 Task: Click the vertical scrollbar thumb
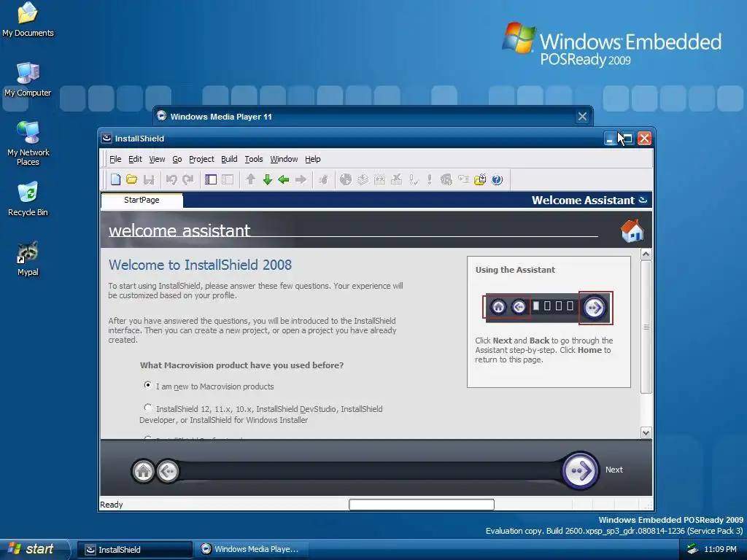[x=646, y=327]
